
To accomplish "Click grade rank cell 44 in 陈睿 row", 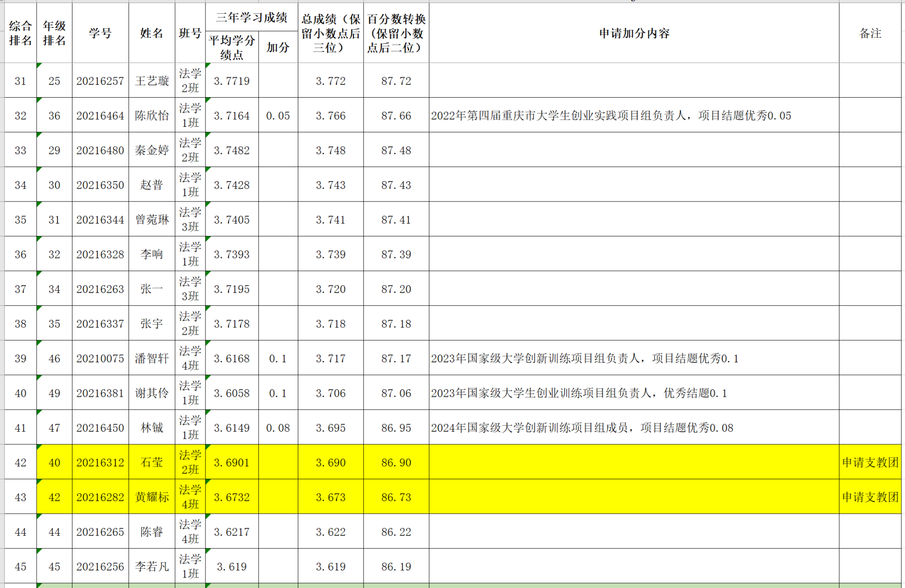I will coord(54,532).
